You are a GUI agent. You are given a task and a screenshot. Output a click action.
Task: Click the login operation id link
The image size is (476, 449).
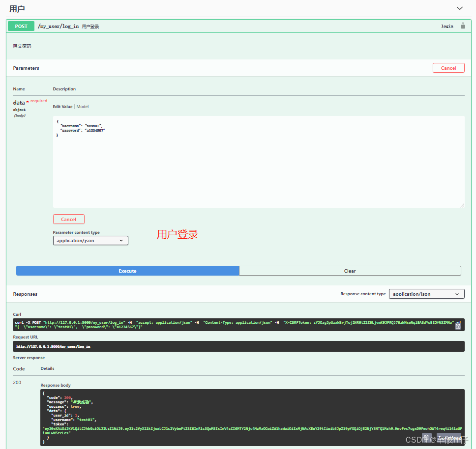pos(447,26)
